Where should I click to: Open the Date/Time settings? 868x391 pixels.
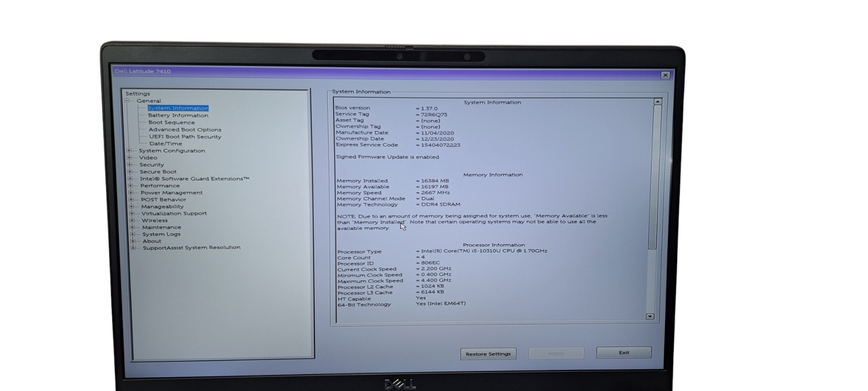[x=166, y=144]
